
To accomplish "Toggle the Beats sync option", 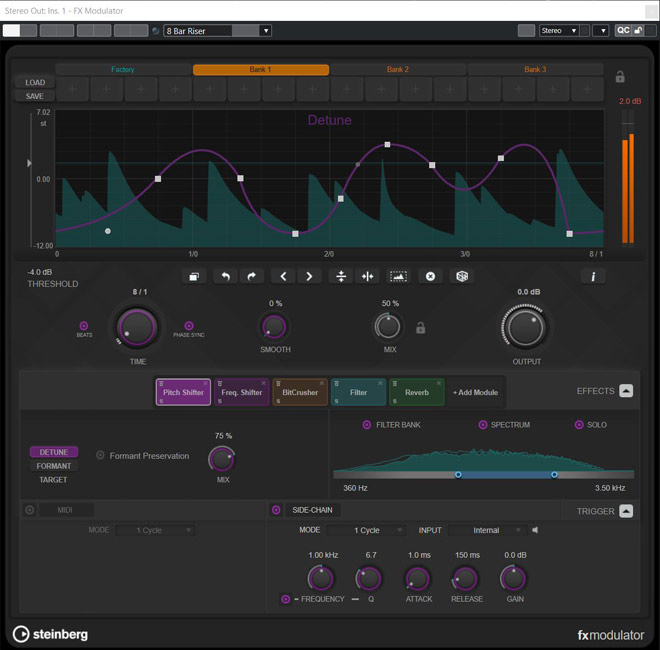I will tap(84, 326).
